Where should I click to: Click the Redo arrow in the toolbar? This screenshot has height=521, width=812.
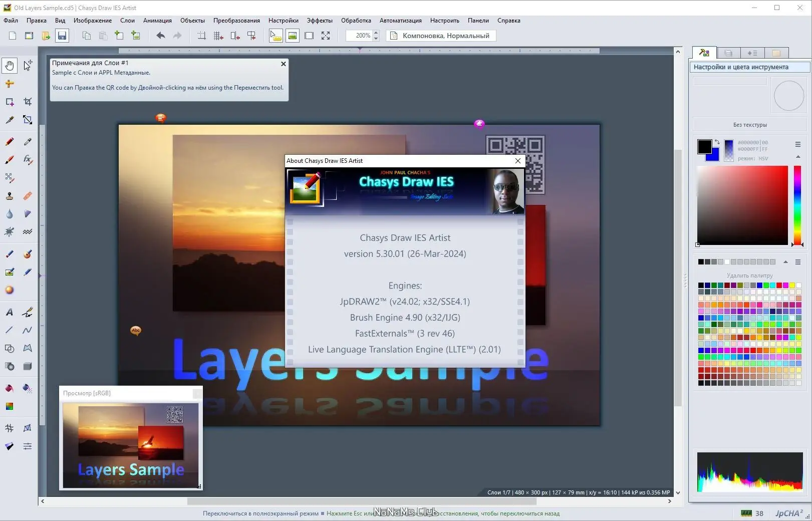177,36
